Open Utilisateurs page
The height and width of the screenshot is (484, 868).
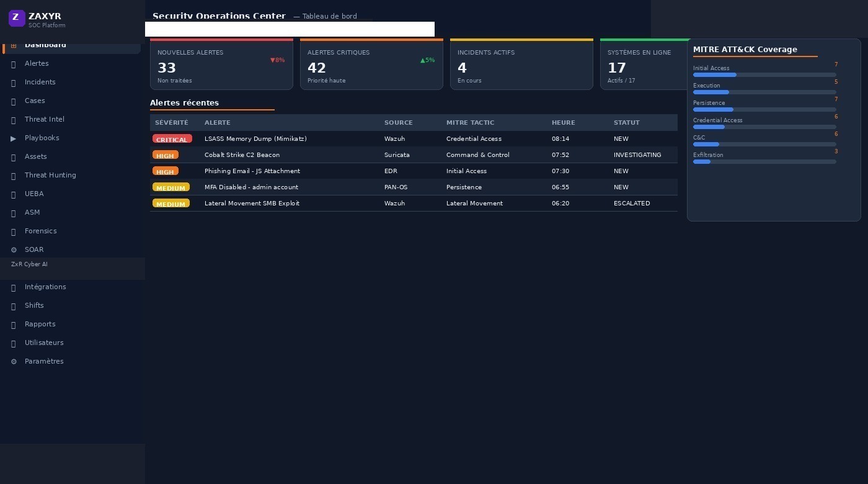click(x=44, y=343)
